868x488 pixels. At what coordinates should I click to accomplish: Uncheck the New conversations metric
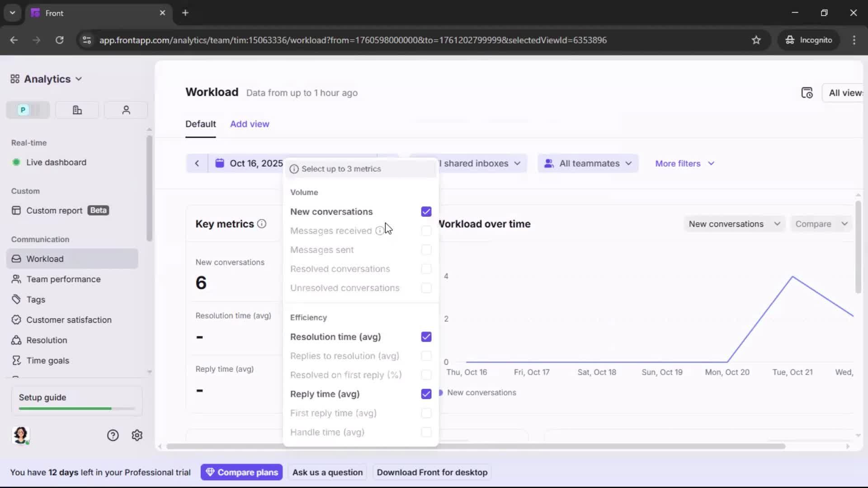pos(426,211)
